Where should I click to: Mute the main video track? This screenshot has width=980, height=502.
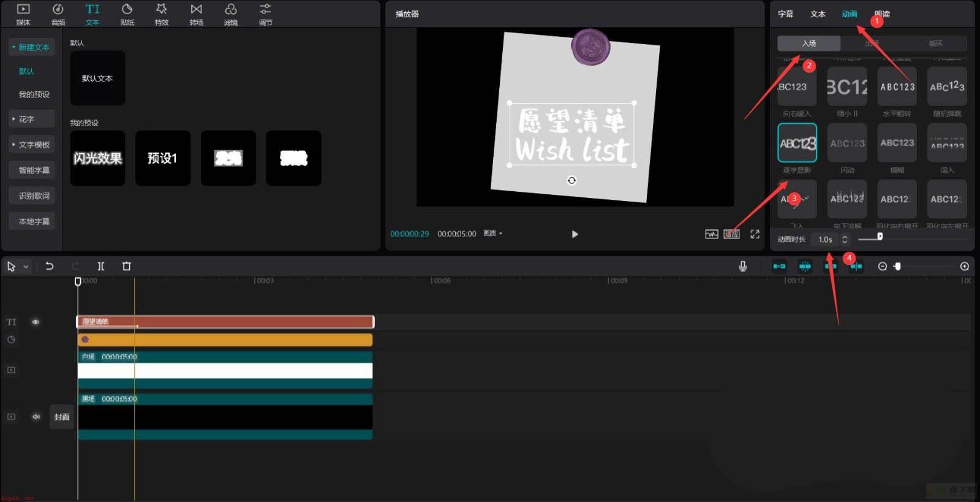tap(36, 417)
